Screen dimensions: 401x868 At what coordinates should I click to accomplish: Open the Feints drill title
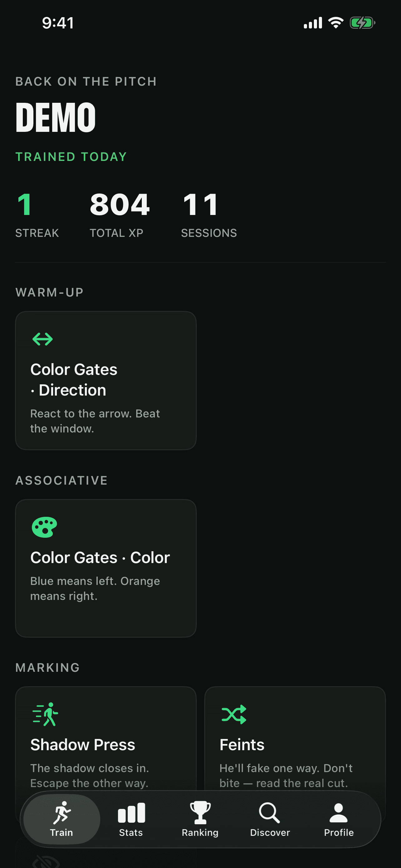click(x=242, y=745)
